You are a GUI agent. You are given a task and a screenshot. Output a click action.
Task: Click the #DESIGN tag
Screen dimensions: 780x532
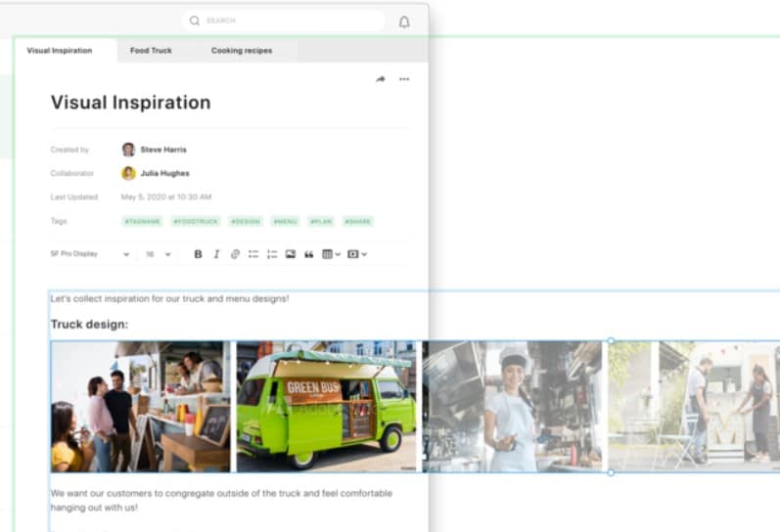pyautogui.click(x=246, y=222)
